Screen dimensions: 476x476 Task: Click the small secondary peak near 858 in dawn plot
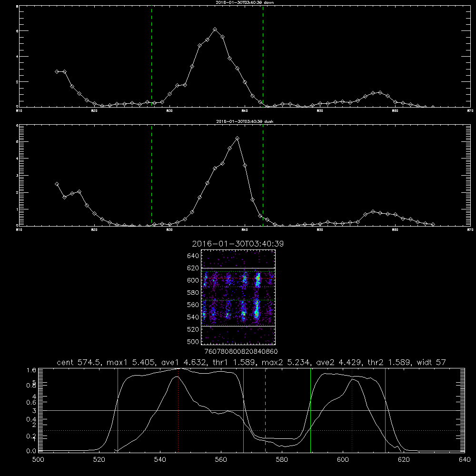tap(380, 92)
